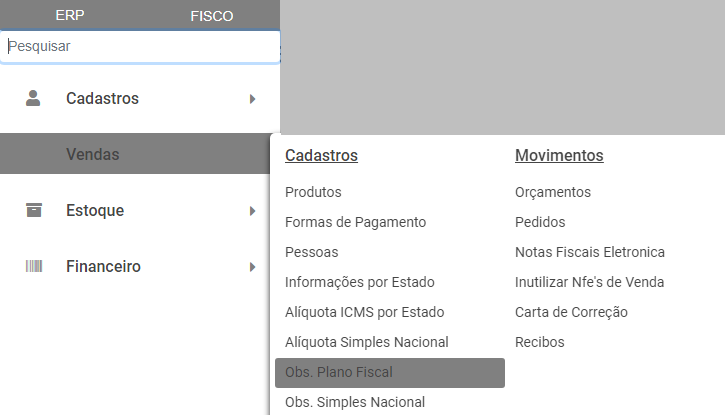Switch to the FISCO tab
Screen dimensions: 725x415
tap(211, 16)
